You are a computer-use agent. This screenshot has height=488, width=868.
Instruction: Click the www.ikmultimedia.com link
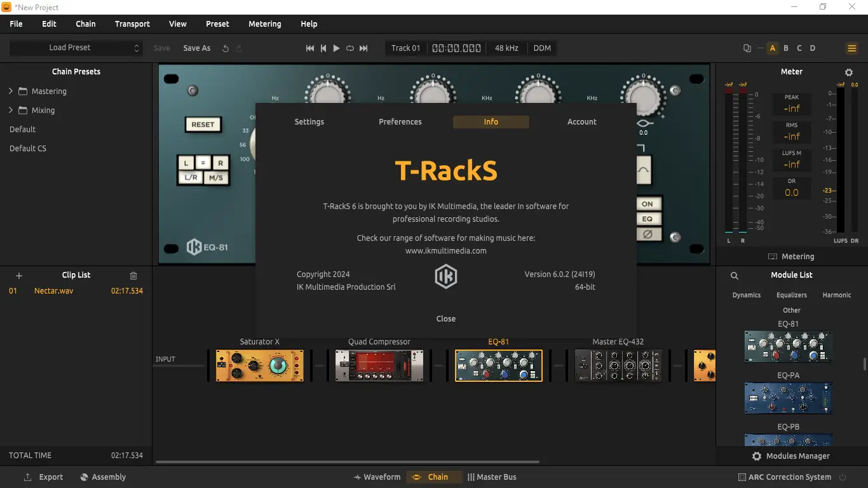[445, 250]
